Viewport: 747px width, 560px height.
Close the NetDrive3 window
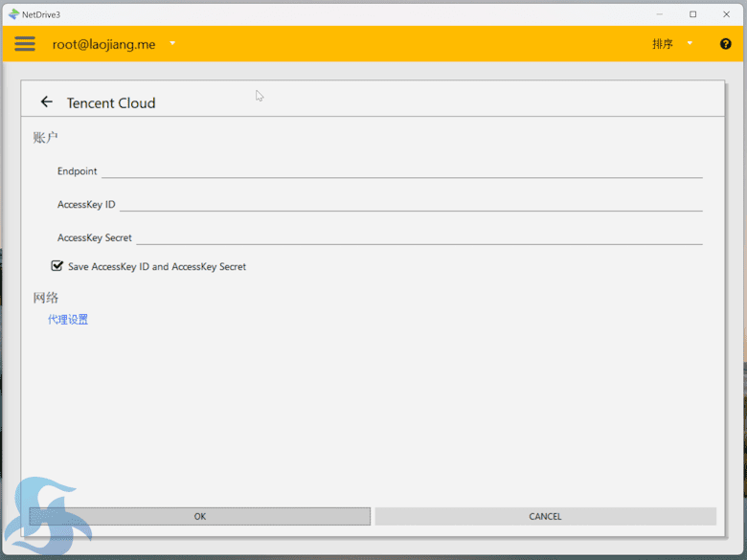click(726, 14)
